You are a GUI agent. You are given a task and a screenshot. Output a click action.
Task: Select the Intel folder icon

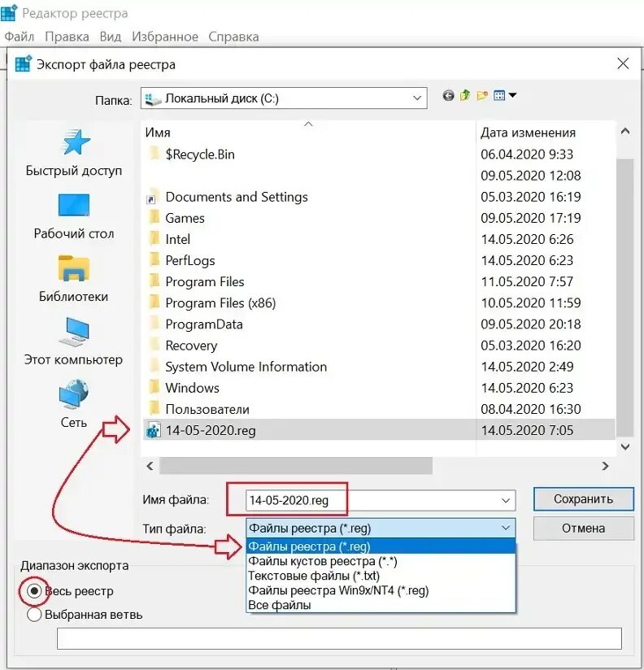click(154, 238)
